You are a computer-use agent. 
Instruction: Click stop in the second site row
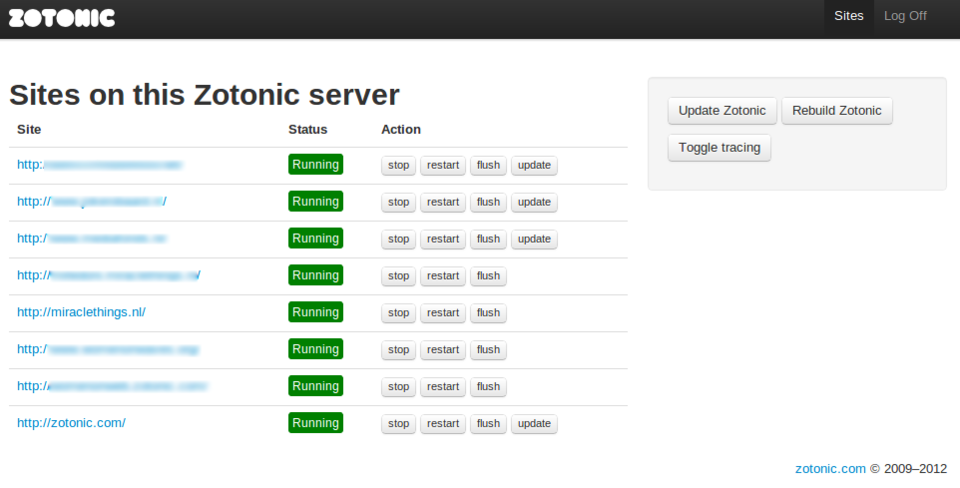(x=399, y=202)
